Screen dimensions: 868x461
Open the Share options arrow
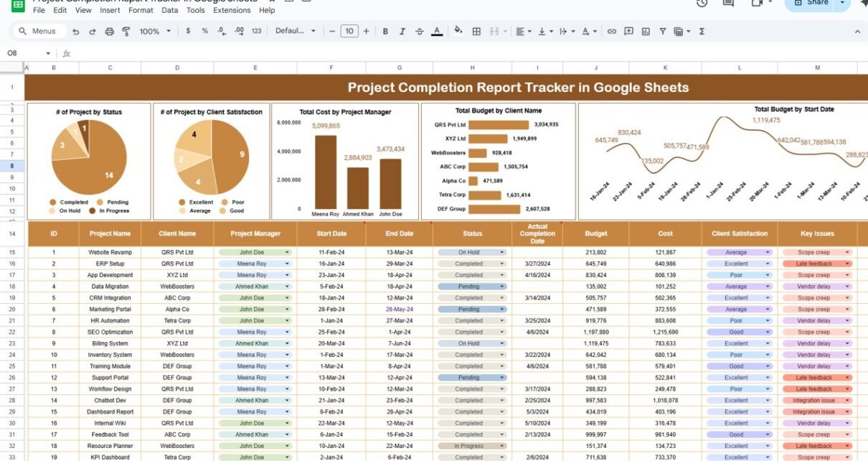click(x=842, y=3)
